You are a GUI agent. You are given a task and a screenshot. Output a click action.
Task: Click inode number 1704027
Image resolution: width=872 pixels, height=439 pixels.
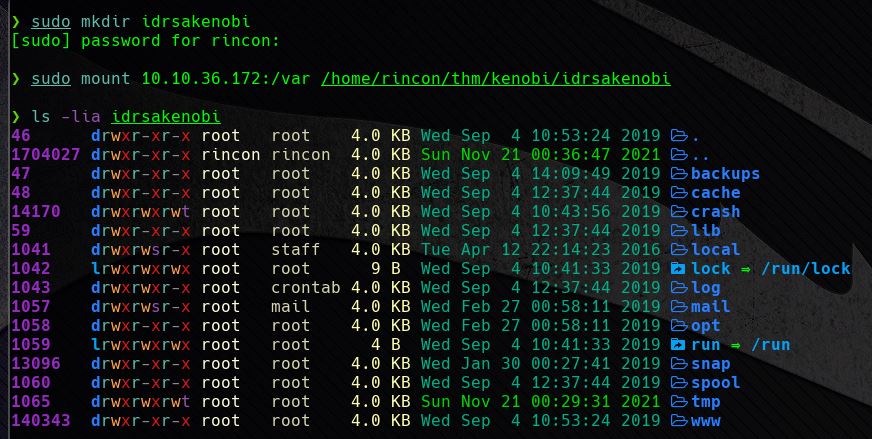[46, 155]
